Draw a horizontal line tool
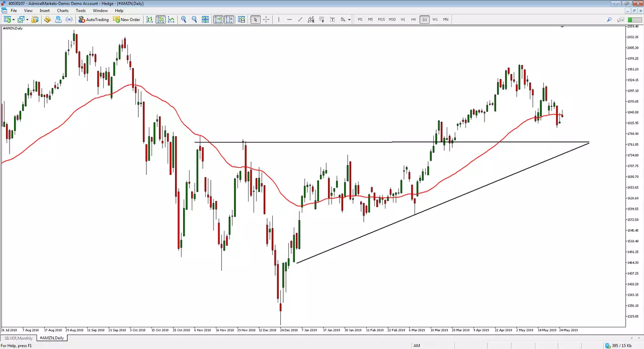The image size is (644, 349). [289, 20]
